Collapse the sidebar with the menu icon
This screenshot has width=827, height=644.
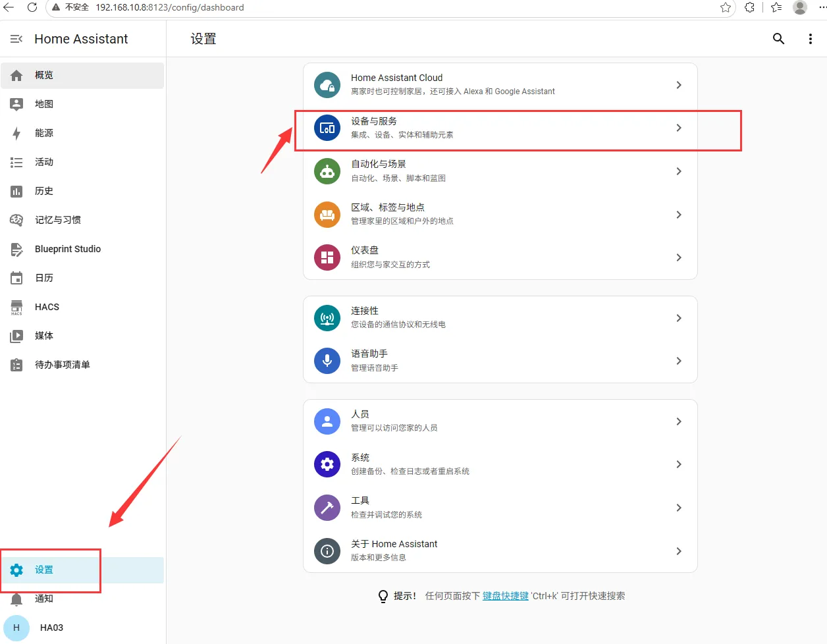[x=16, y=39]
